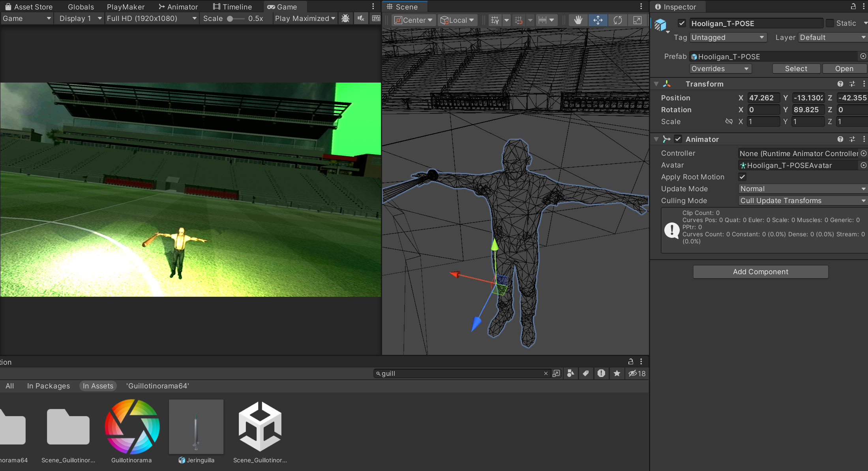Screen dimensions: 868x471
Task: Select the Scale tool in Scene toolbar
Action: pyautogui.click(x=637, y=20)
